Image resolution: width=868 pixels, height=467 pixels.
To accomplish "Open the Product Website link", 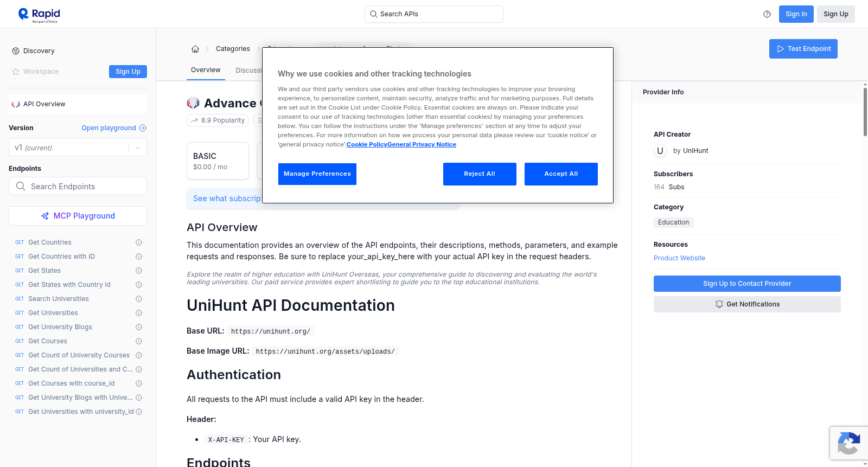I will 679,258.
